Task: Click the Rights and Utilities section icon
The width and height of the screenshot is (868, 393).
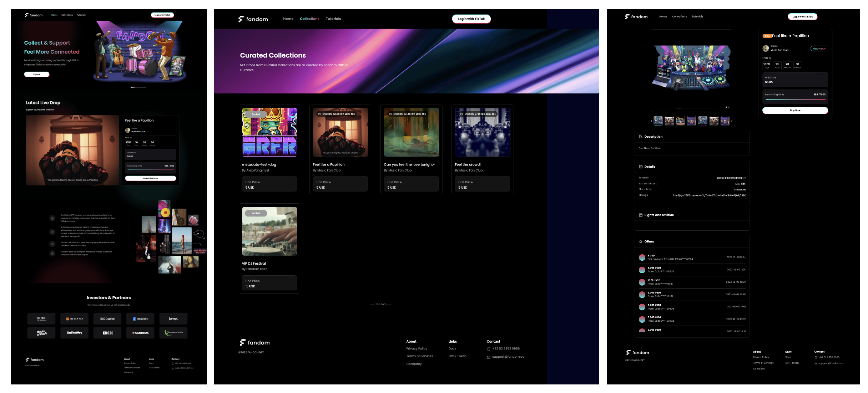Action: [641, 215]
